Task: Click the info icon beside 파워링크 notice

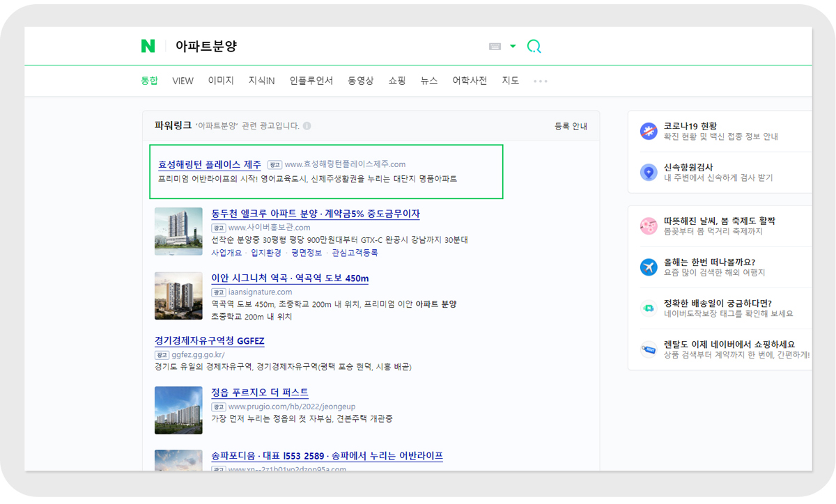Action: 307,126
